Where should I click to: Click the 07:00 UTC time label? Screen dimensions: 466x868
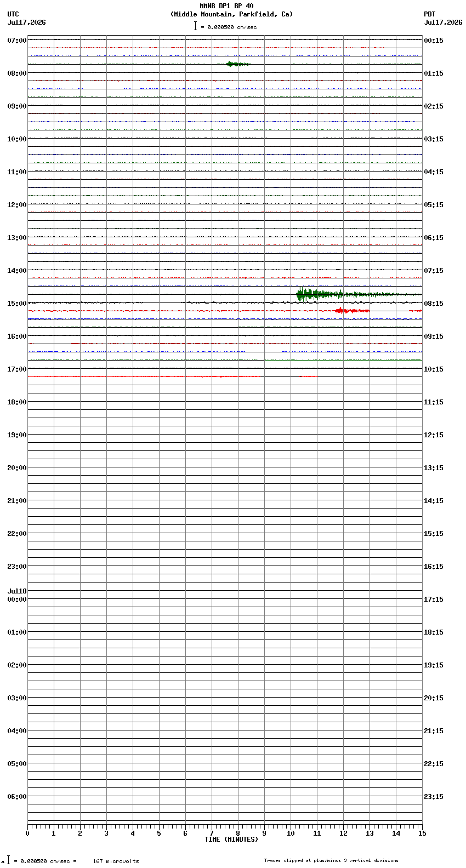pos(17,41)
